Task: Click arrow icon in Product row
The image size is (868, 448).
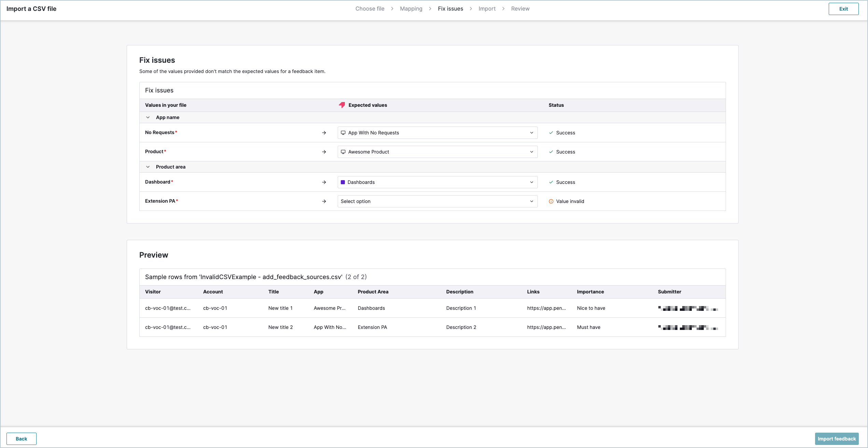Action: pyautogui.click(x=324, y=152)
